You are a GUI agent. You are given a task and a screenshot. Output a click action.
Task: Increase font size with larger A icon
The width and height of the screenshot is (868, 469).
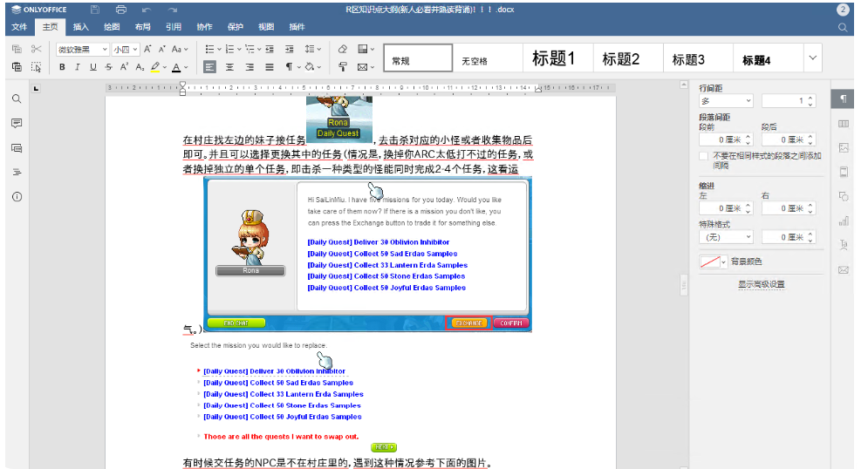(x=147, y=49)
